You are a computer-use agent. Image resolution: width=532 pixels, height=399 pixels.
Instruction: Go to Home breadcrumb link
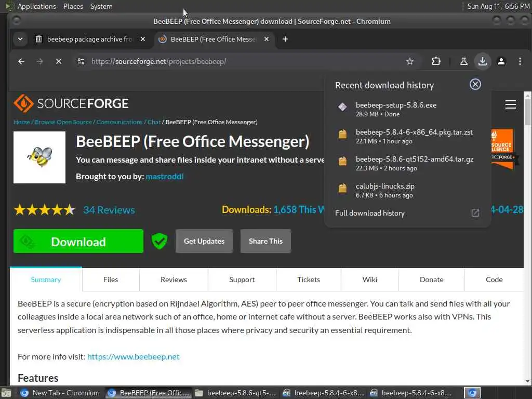click(21, 122)
